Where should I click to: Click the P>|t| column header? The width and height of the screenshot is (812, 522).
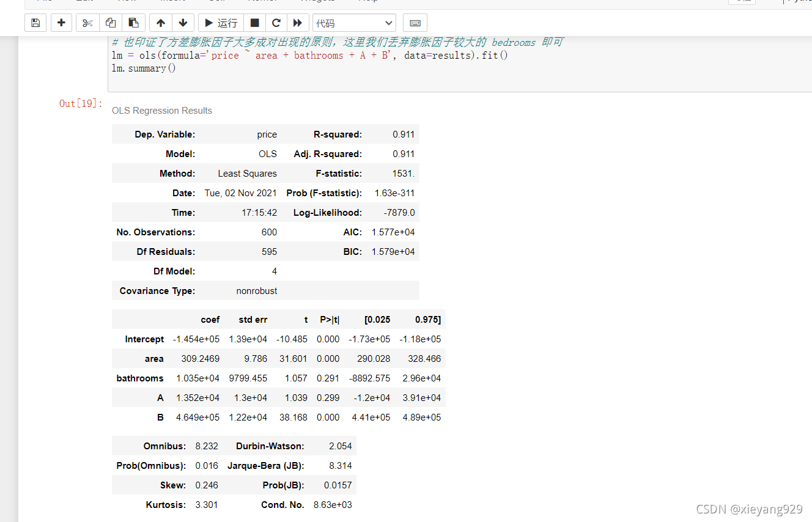330,320
